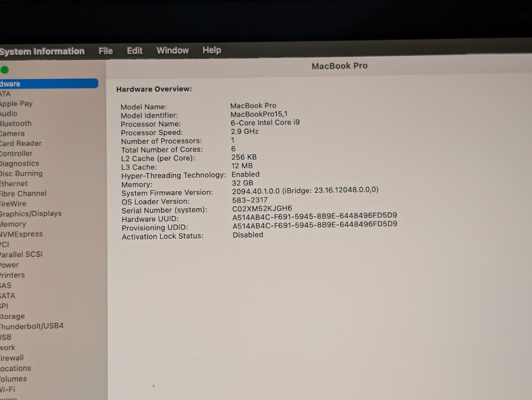Click the Serial Number (system) label

[164, 210]
